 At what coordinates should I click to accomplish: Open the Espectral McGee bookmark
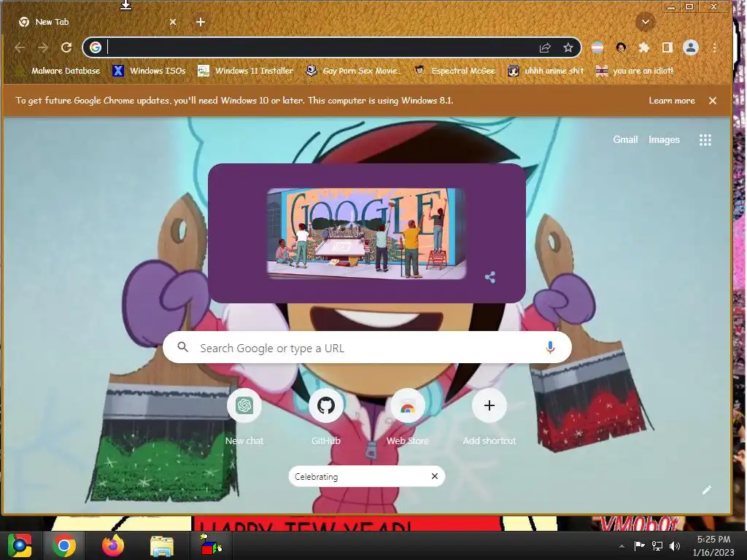(455, 71)
